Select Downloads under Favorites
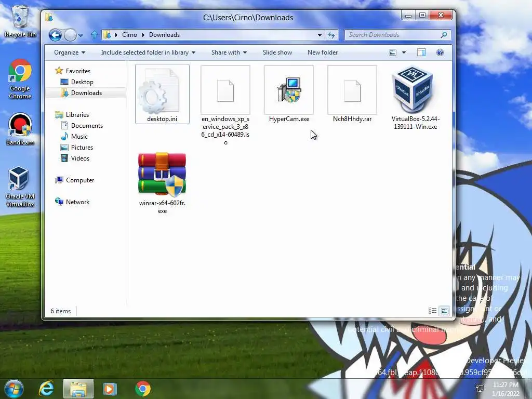The image size is (532, 399). (86, 92)
